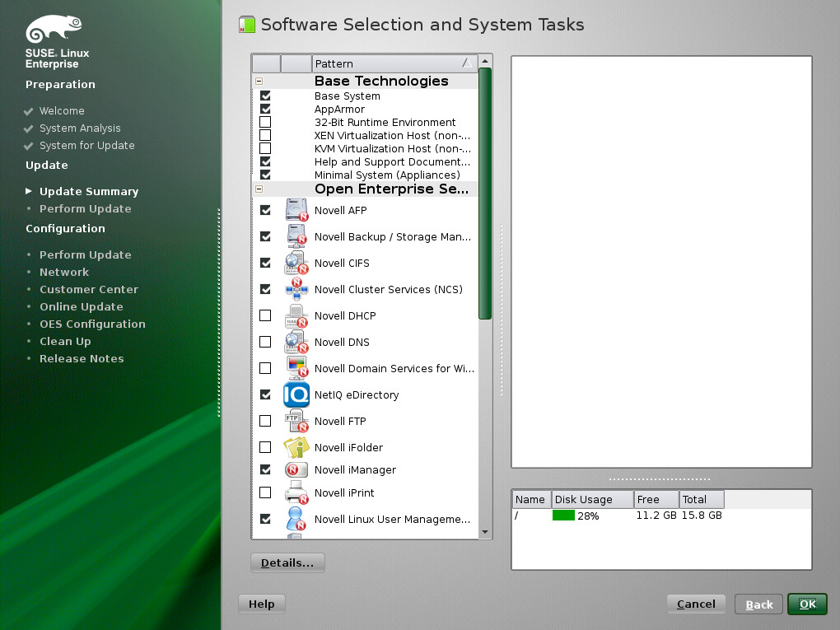This screenshot has height=630, width=840.
Task: Enable the 32-Bit Runtime Environment checkbox
Action: point(265,122)
